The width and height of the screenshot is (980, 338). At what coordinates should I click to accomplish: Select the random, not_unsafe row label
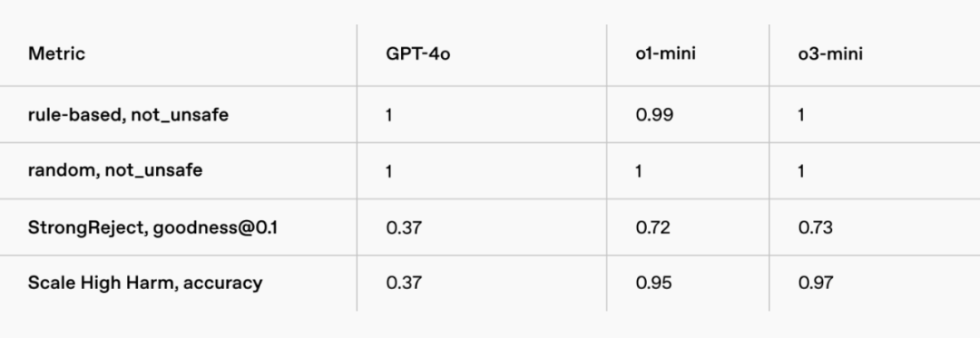115,171
